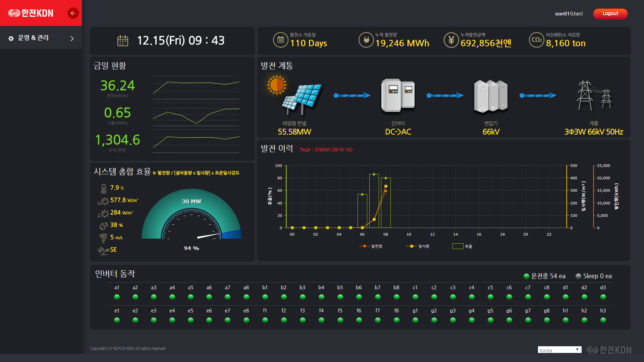Toggle 발전량 legend series in chart

pyautogui.click(x=371, y=246)
